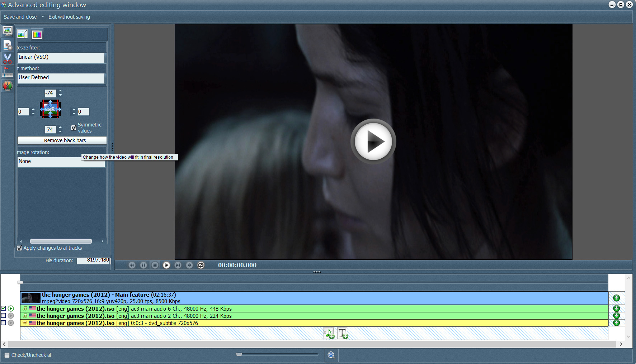636x364 pixels.
Task: Open the file settings gear tool
Action: [x=8, y=45]
